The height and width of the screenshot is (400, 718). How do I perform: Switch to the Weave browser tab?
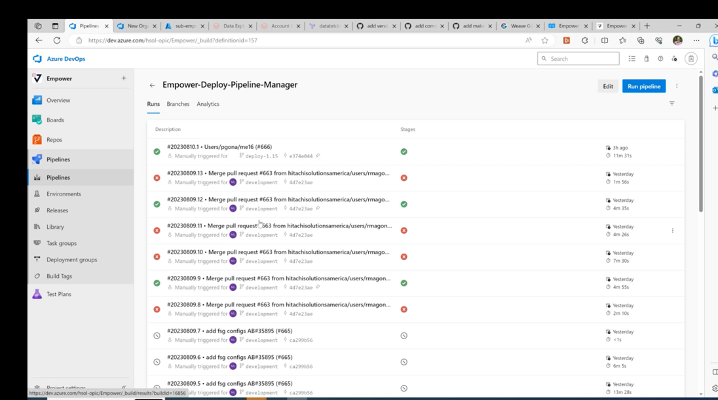tap(521, 26)
